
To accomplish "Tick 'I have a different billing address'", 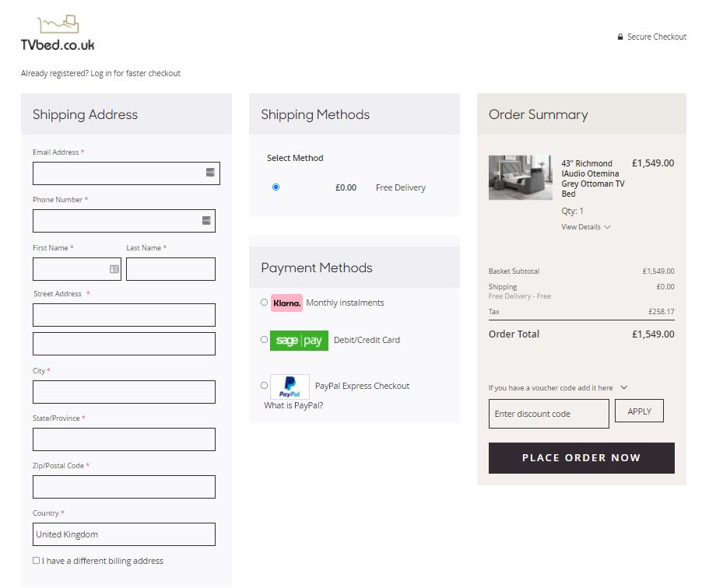I will (x=37, y=561).
